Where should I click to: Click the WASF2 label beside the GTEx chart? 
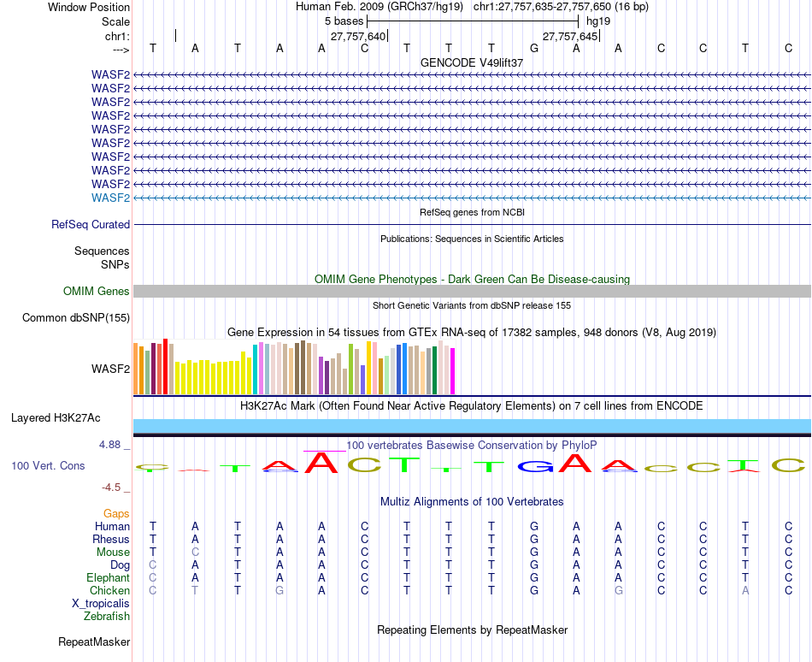pos(110,369)
